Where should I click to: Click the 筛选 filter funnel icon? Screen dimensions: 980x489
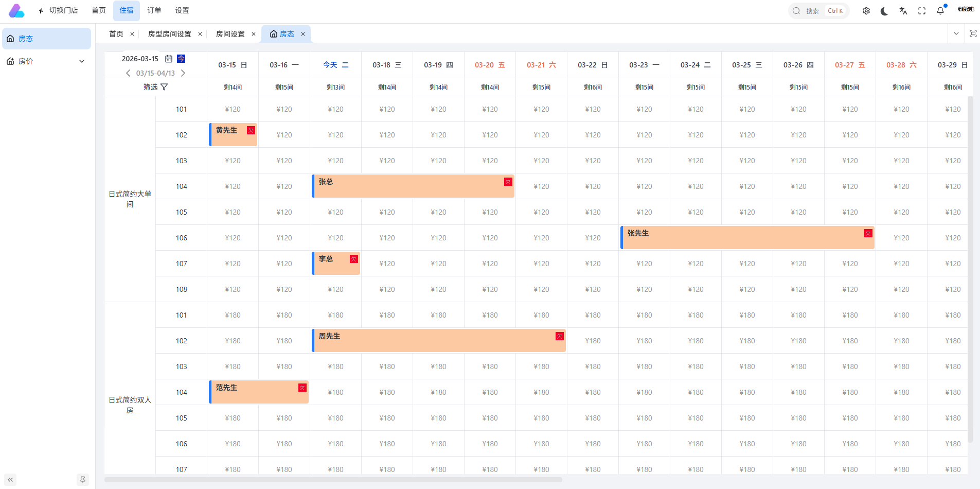pyautogui.click(x=164, y=87)
